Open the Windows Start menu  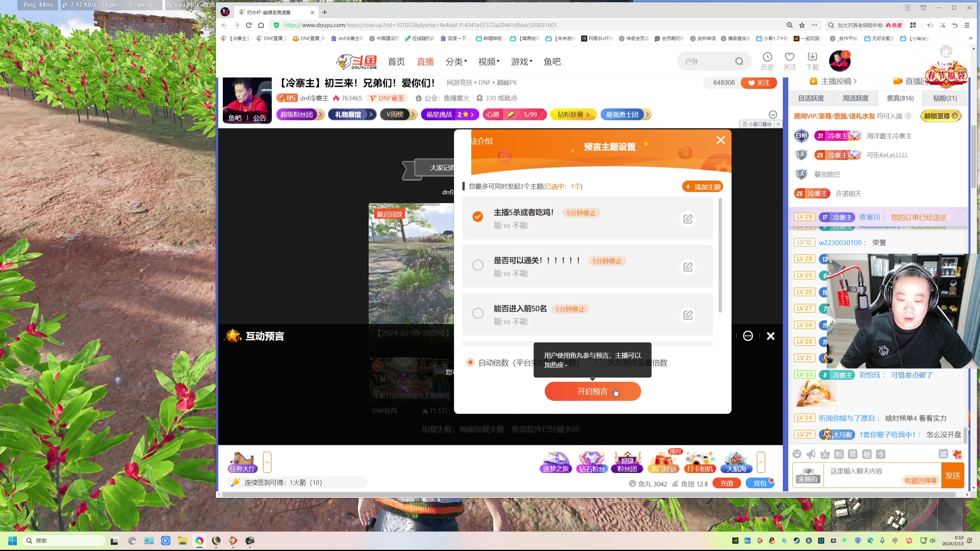(x=12, y=540)
